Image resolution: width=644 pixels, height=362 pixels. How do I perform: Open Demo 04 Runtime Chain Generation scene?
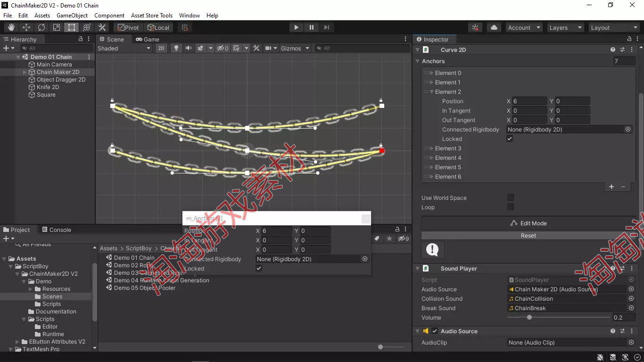click(162, 280)
